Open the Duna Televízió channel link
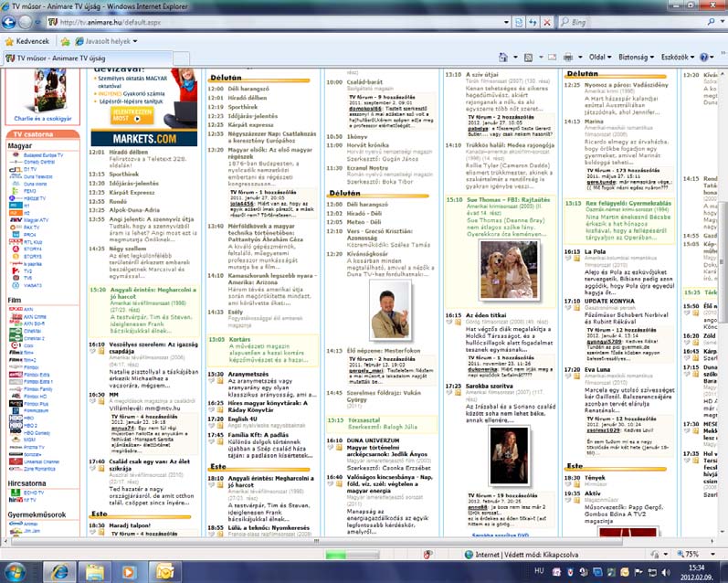The height and width of the screenshot is (583, 728). (x=38, y=176)
